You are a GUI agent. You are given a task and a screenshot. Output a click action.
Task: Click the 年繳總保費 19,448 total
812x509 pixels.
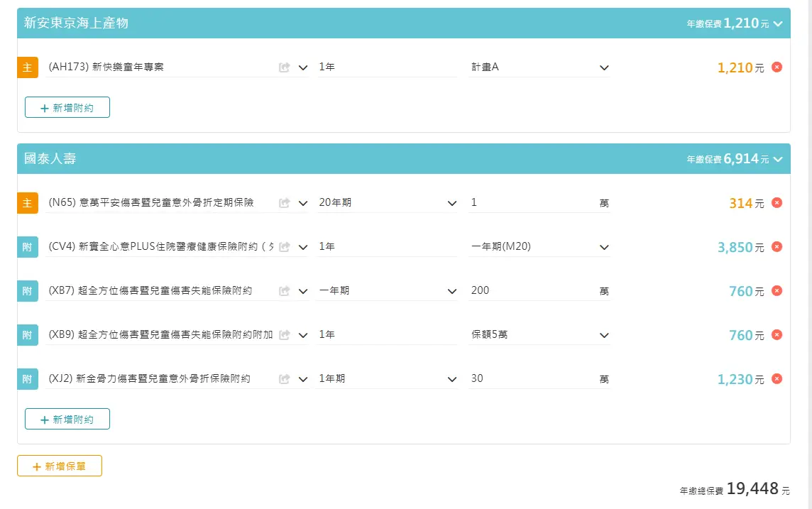735,489
